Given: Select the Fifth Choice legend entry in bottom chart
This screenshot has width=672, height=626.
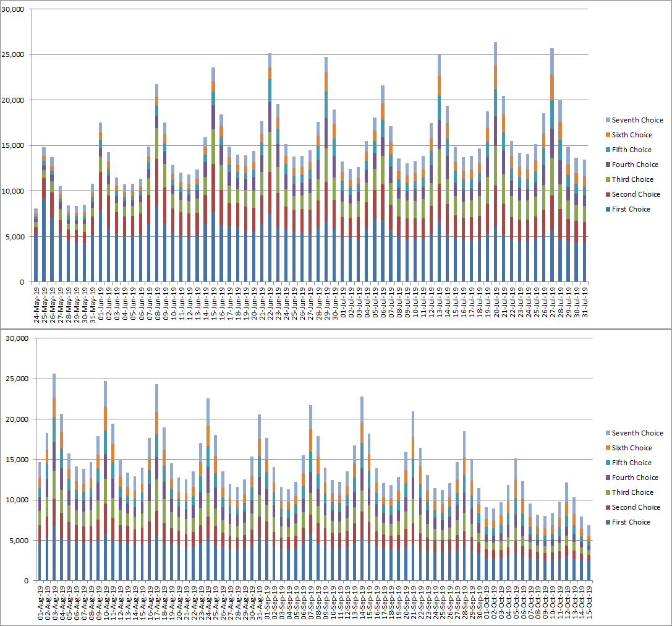Looking at the screenshot, I should (x=632, y=463).
